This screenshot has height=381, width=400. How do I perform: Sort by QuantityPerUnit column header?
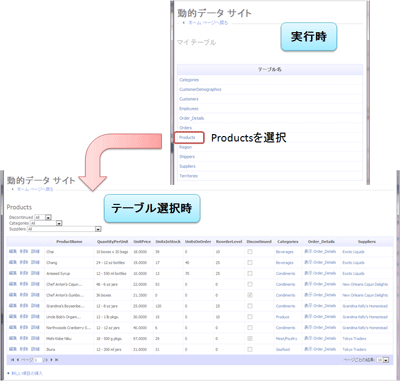click(112, 242)
